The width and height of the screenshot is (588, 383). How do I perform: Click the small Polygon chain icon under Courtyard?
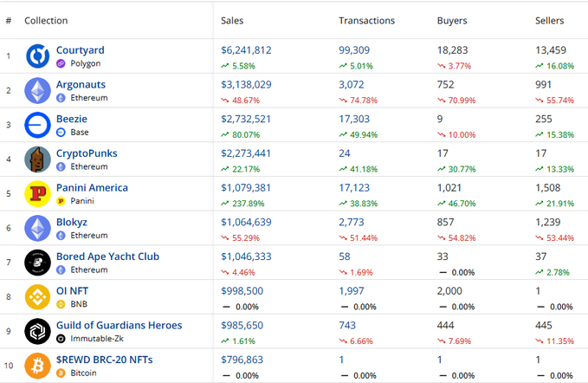tap(61, 63)
